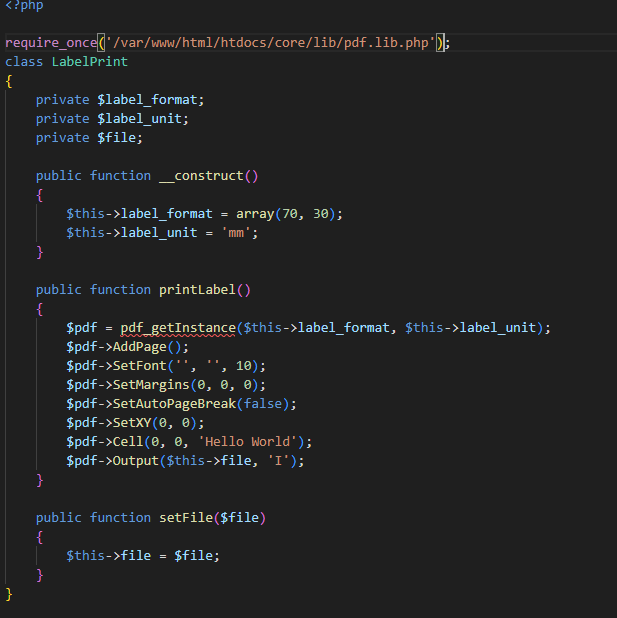Click the require_once keyword
Image resolution: width=617 pixels, height=618 pixels.
point(51,43)
